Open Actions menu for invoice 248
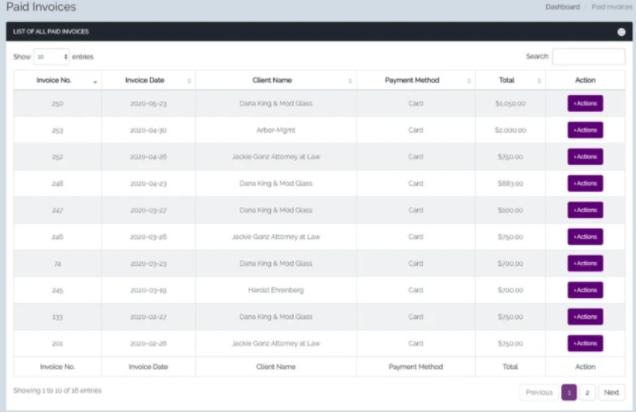This screenshot has width=636, height=413. click(x=585, y=183)
